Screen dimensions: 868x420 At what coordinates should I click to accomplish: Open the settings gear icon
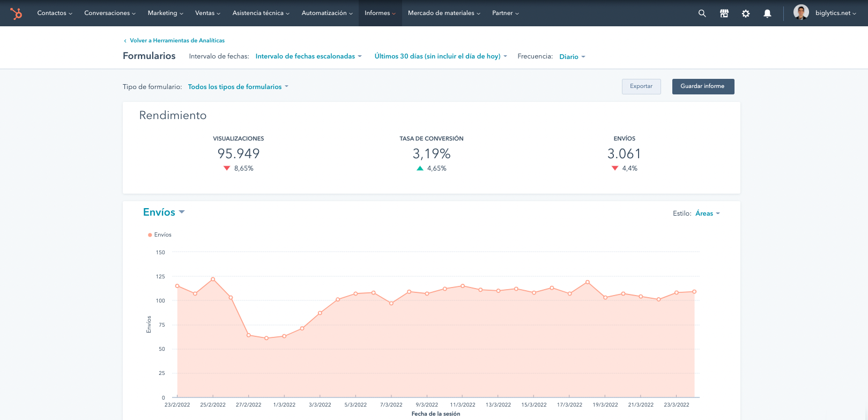(746, 13)
